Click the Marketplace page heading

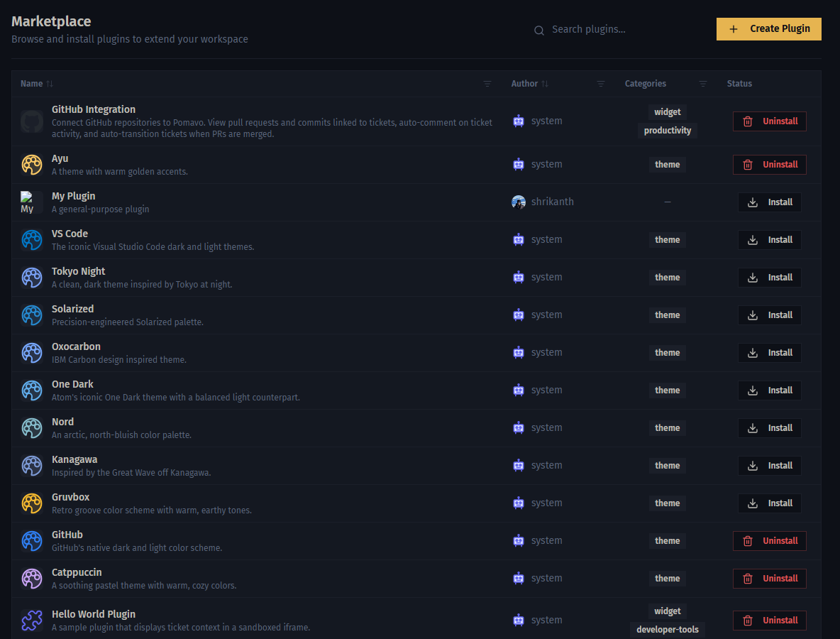click(51, 21)
